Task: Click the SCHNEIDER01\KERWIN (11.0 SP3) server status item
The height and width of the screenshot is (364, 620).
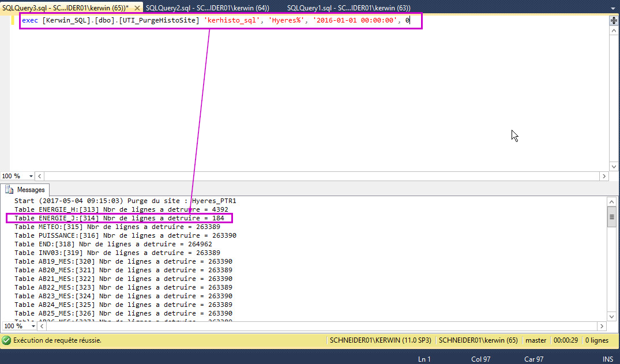Action: 380,340
